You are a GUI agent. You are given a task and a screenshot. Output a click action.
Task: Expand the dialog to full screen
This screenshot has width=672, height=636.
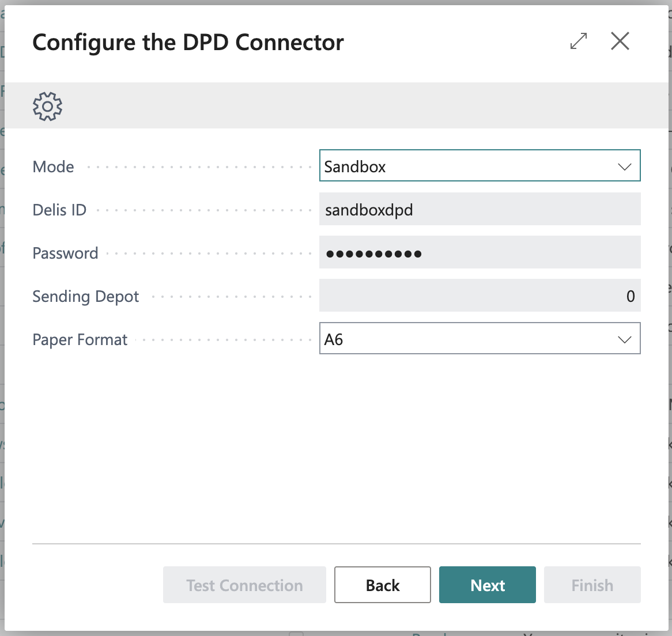point(578,41)
